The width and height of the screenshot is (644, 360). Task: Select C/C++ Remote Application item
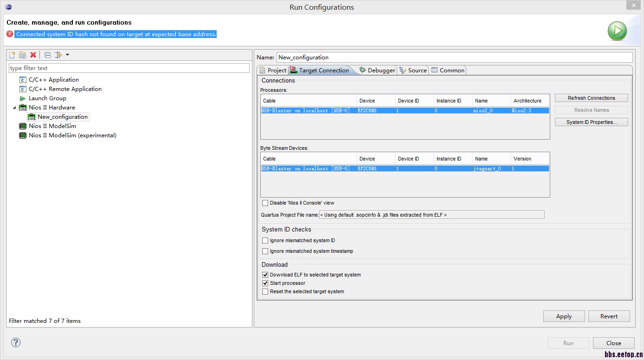coord(60,89)
